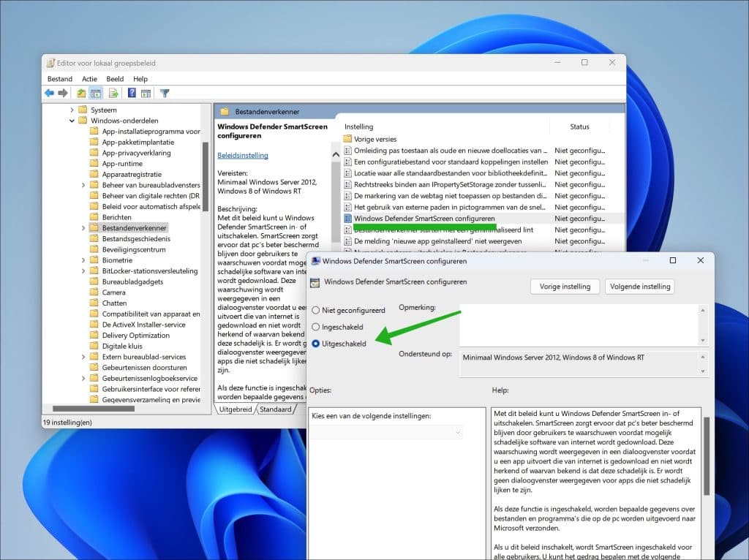Click the Volgende instelling button

pos(639,287)
